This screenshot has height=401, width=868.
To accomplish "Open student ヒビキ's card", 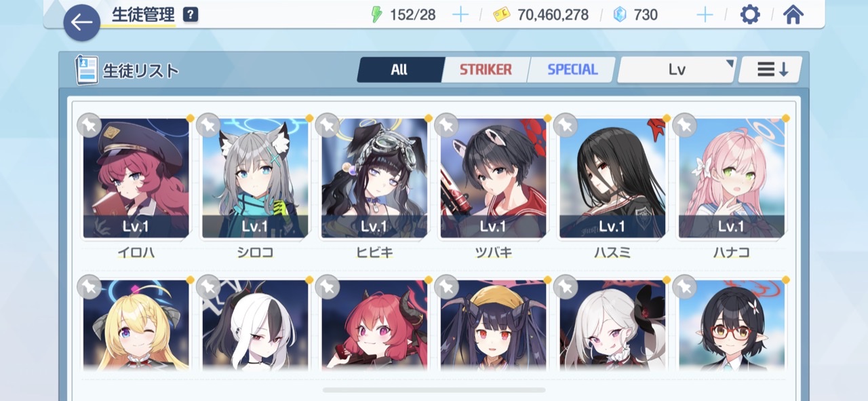I will [374, 178].
